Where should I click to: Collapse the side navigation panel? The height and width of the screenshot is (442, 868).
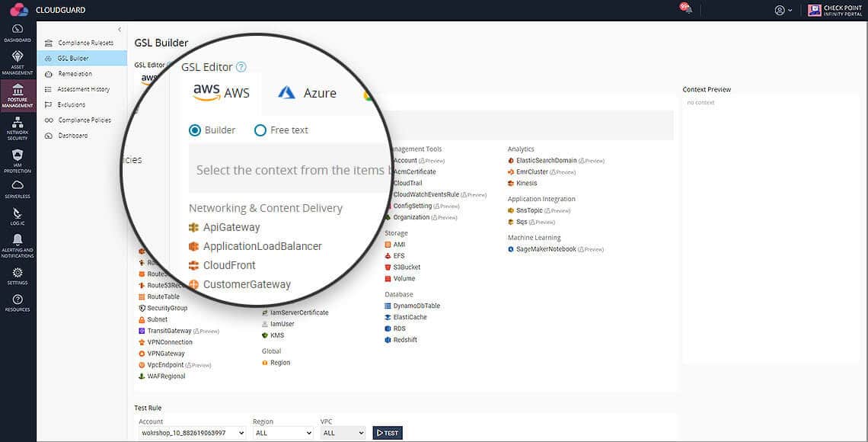120,30
